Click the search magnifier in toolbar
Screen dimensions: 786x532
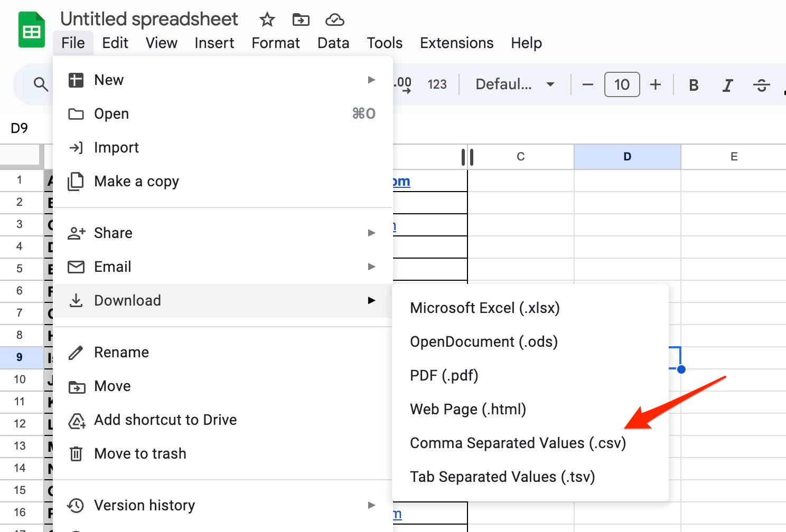(41, 84)
